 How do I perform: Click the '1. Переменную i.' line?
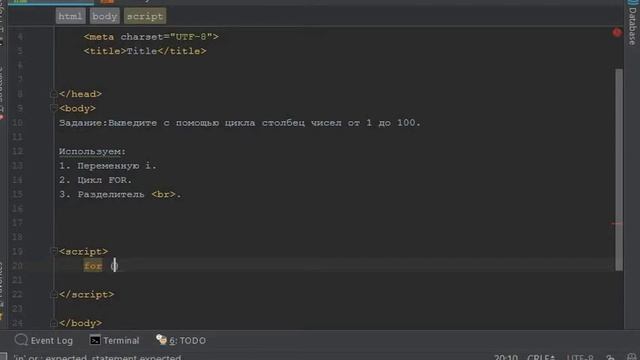click(108, 166)
